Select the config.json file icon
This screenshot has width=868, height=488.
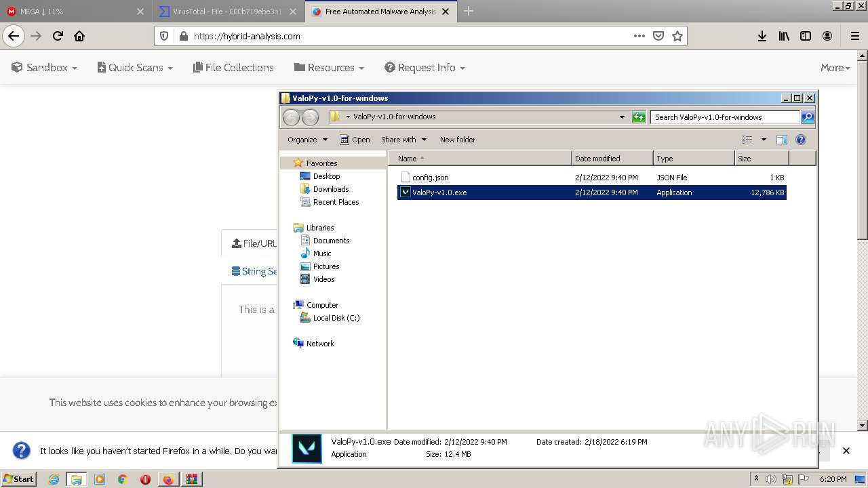click(x=406, y=178)
